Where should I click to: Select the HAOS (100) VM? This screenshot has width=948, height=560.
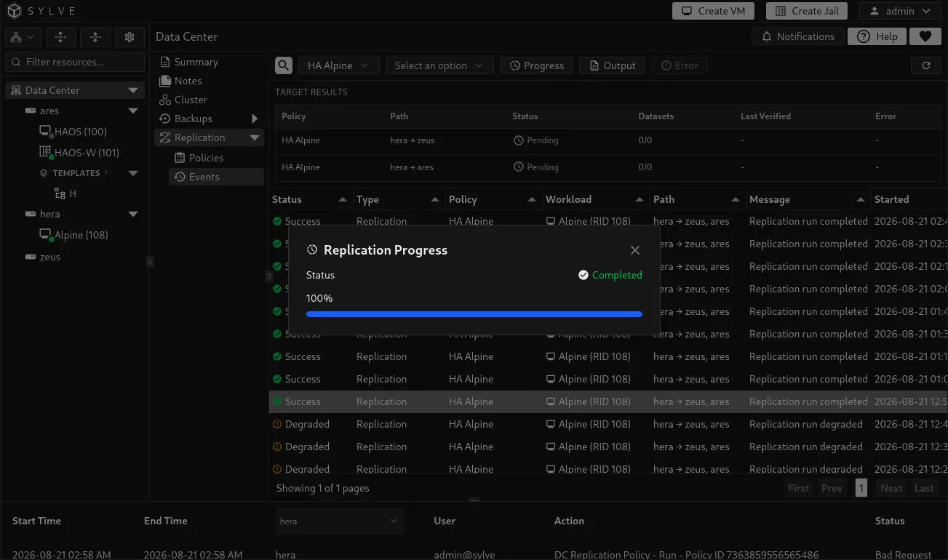click(x=73, y=132)
